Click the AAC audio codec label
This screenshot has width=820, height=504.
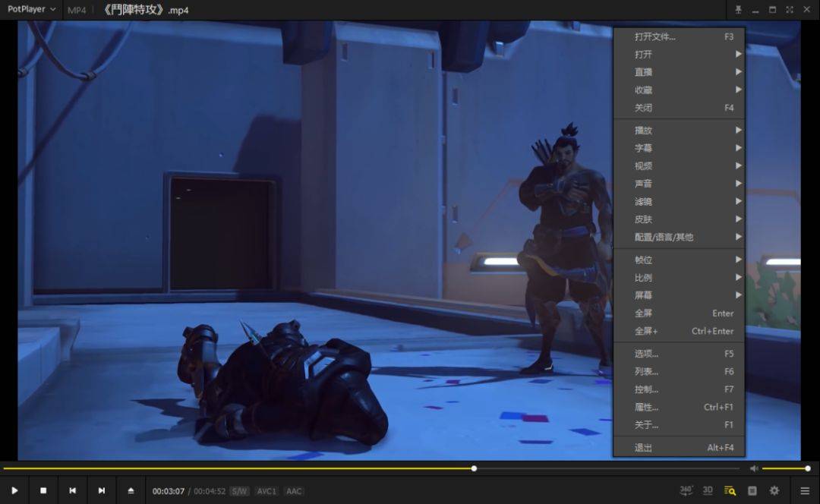coord(294,491)
